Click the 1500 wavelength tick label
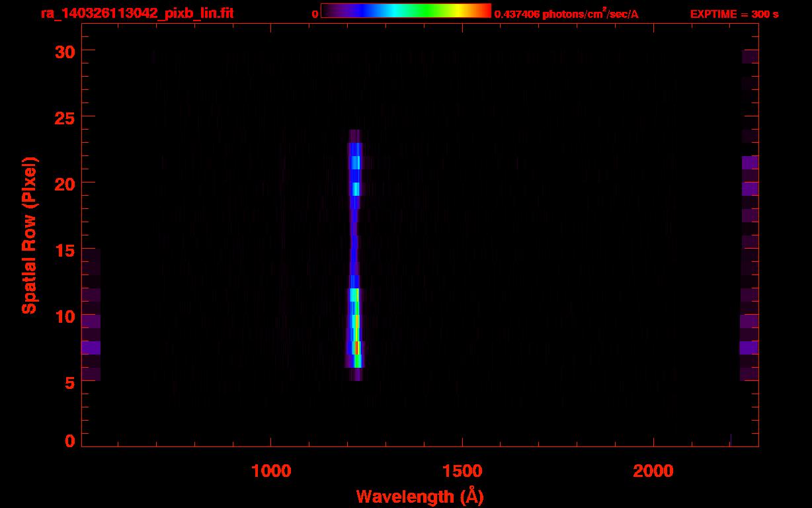Image resolution: width=812 pixels, height=508 pixels. point(462,471)
